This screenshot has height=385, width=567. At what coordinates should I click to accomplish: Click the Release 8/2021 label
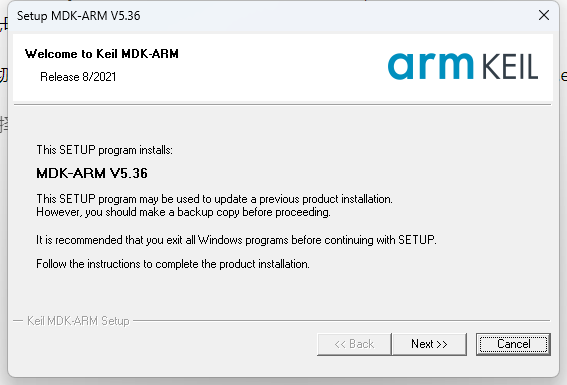click(78, 77)
